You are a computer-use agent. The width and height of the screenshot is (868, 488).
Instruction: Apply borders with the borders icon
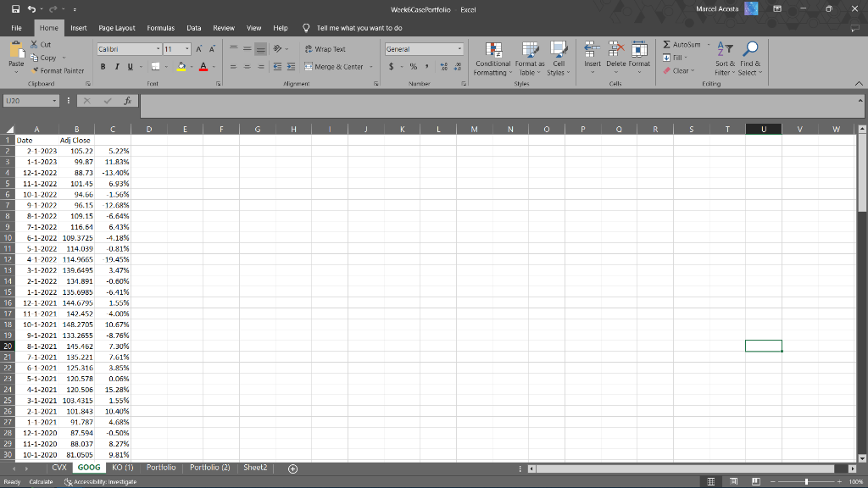(x=156, y=67)
